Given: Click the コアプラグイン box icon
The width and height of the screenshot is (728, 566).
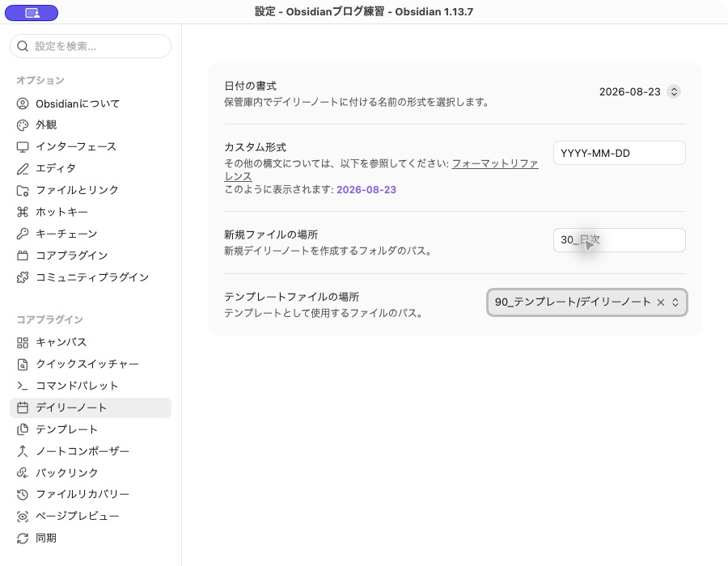Looking at the screenshot, I should 23,256.
